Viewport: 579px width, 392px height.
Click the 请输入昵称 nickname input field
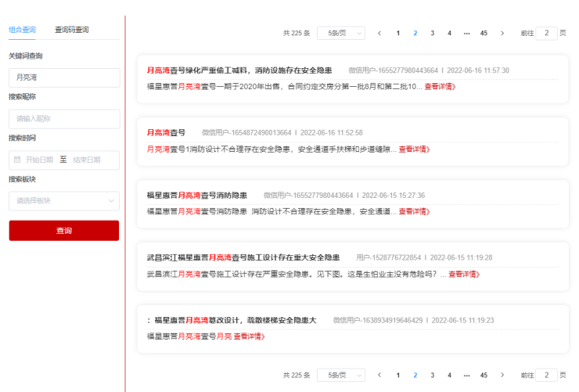(64, 119)
